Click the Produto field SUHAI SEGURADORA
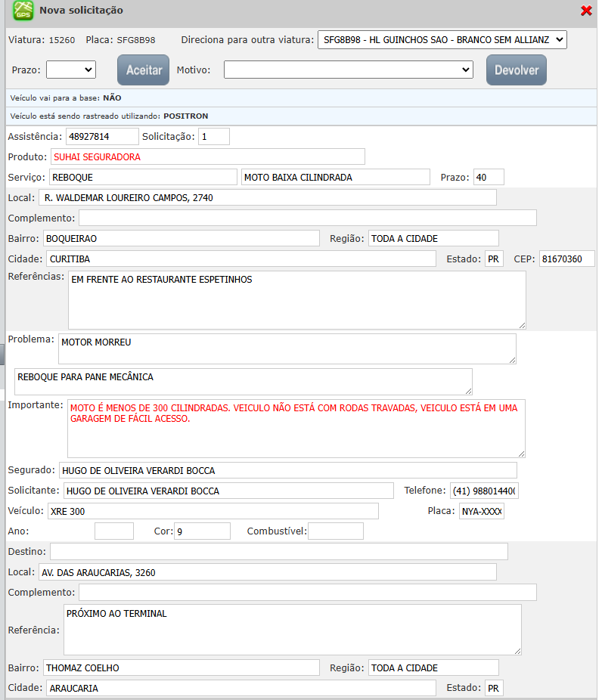 [x=208, y=157]
